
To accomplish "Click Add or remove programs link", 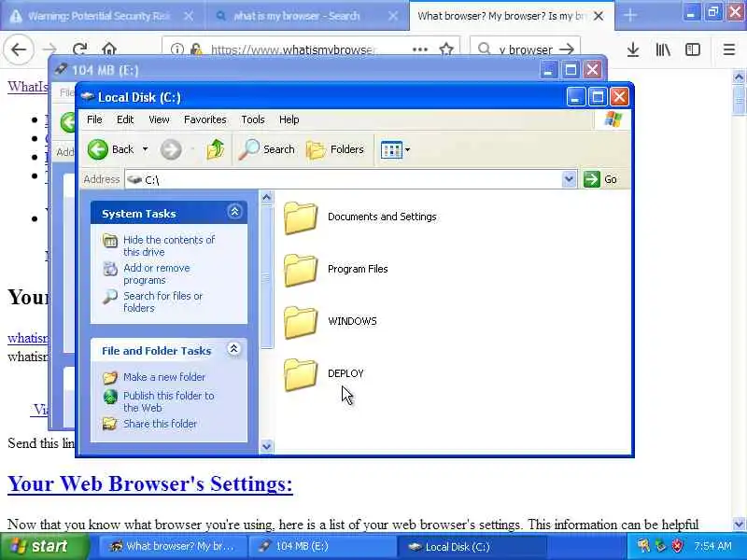I will (157, 273).
